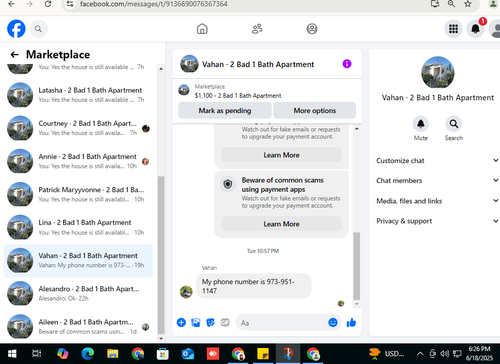Click the upper Learn More button
The image size is (500, 364).
pos(281,155)
